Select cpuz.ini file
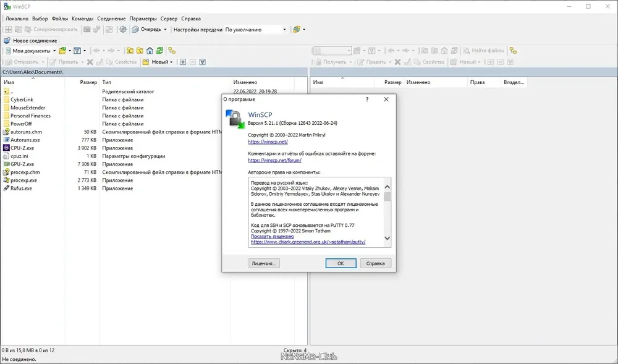Screen dimensions: 618x364 pyautogui.click(x=19, y=156)
